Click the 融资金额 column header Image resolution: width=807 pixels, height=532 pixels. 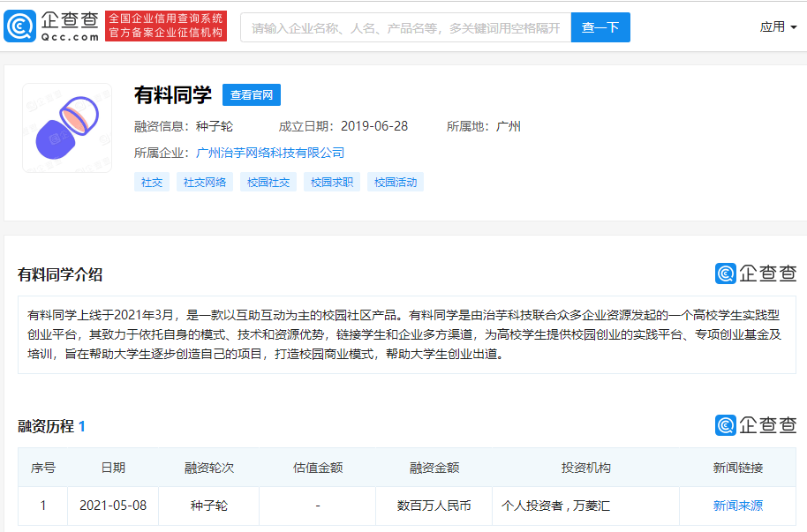click(x=434, y=468)
